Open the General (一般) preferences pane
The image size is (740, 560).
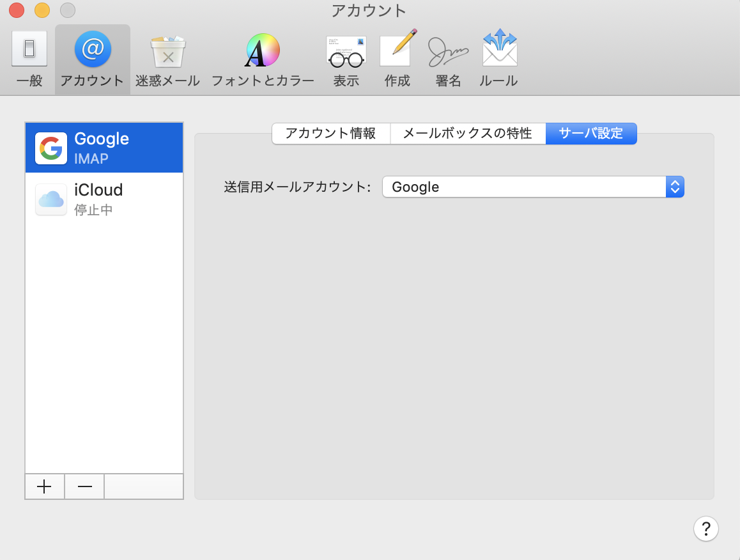29,59
